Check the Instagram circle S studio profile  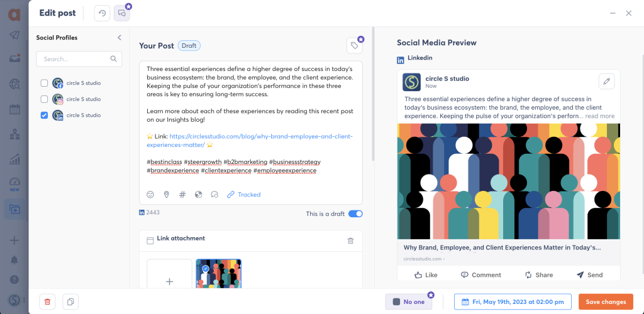click(45, 99)
